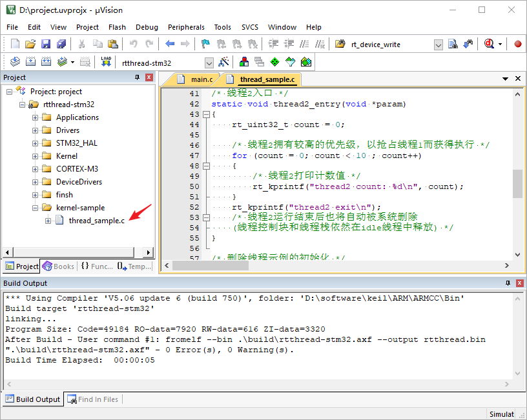Click the Start/Stop Debug Session icon
527x420 pixels.
tap(489, 44)
